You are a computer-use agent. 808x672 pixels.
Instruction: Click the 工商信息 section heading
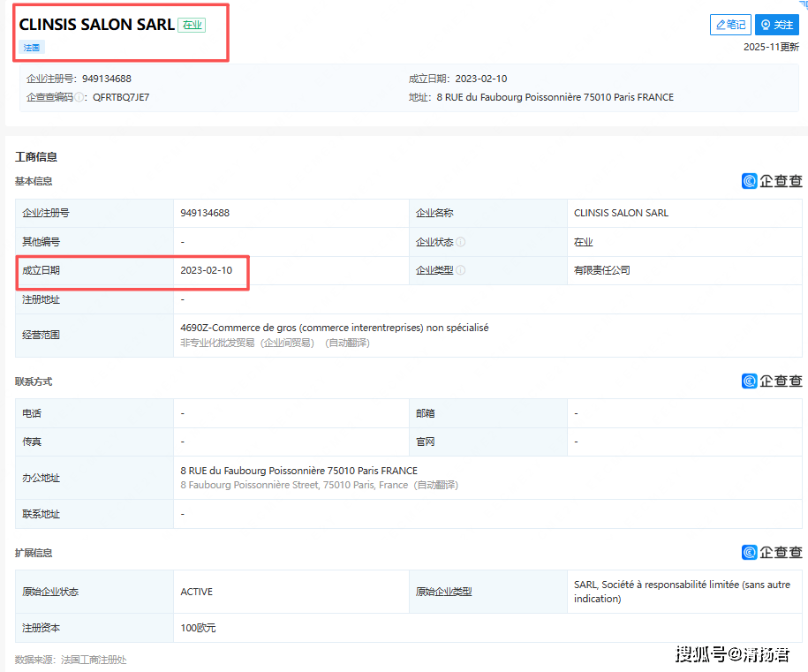click(x=36, y=157)
